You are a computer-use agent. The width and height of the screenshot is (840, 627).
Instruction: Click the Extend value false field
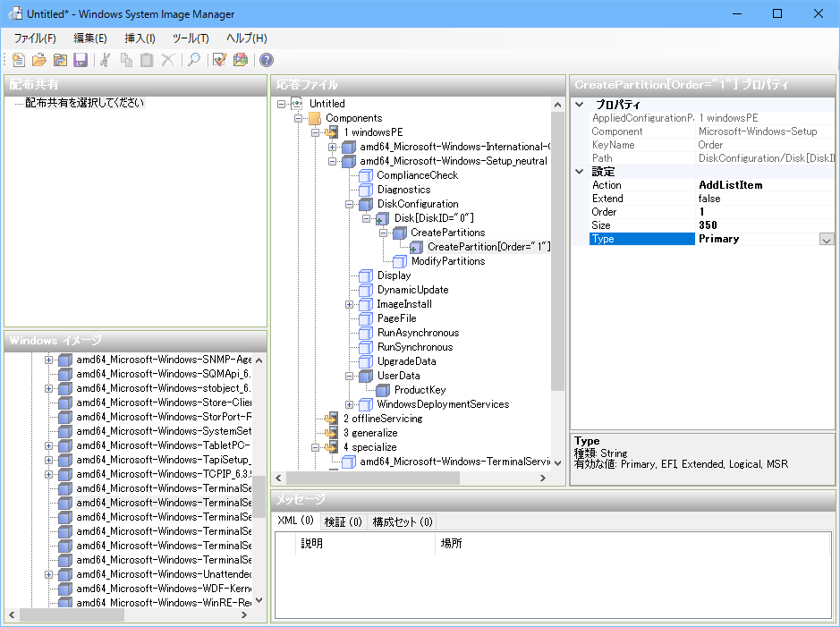coord(765,199)
